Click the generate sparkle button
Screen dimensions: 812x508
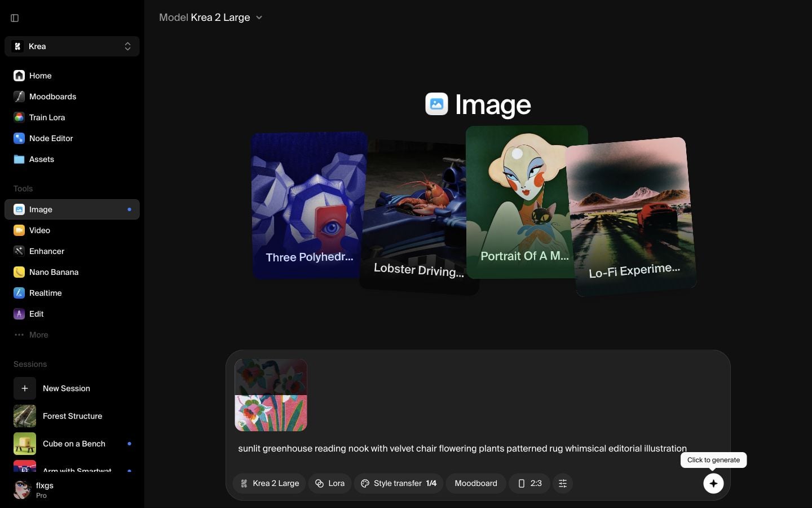pos(713,483)
